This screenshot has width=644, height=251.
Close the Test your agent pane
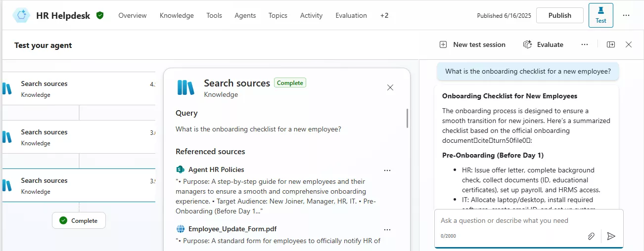click(x=629, y=44)
